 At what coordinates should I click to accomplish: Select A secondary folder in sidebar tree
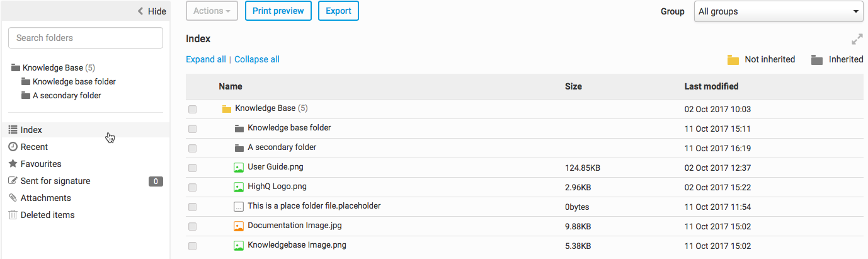pos(67,96)
